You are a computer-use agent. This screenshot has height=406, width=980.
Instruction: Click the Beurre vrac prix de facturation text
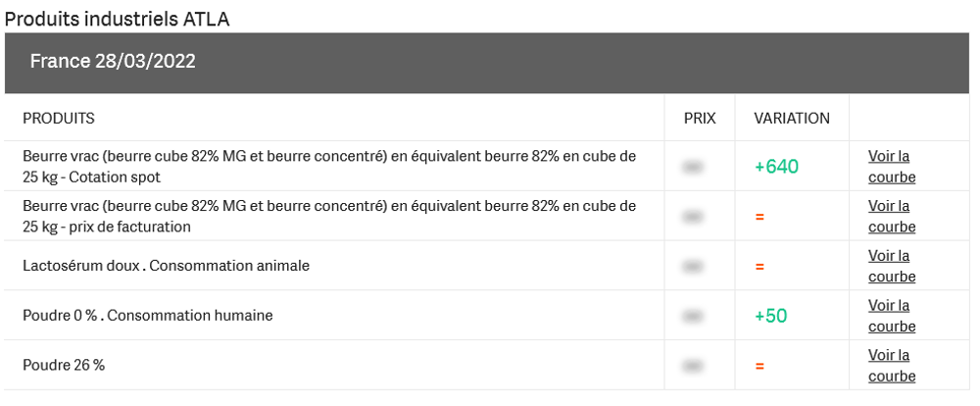tap(329, 216)
